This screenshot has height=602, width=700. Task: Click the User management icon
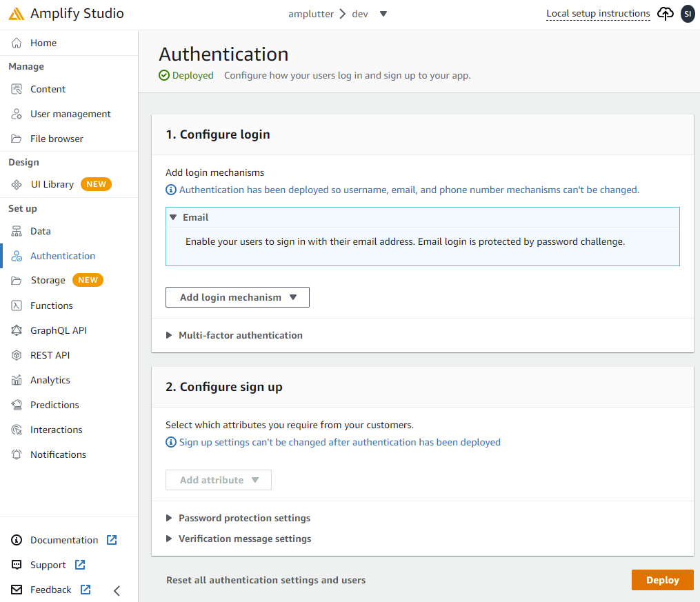pos(17,114)
